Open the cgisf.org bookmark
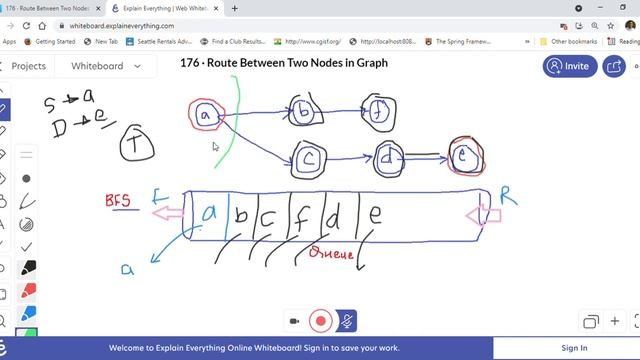The image size is (640, 360). 307,41
